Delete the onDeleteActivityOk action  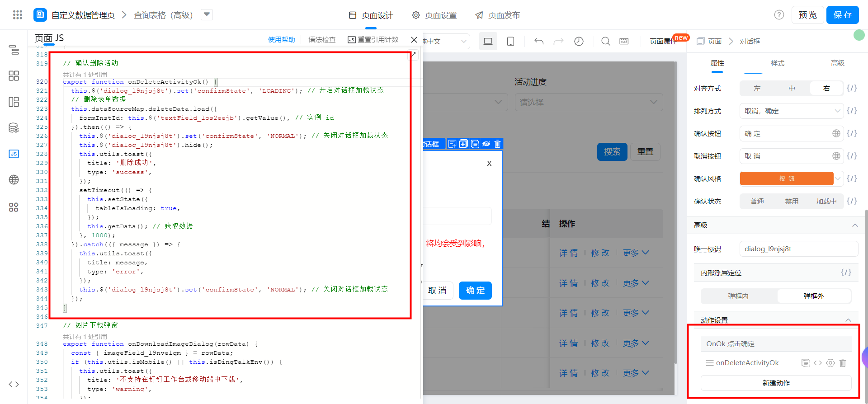pyautogui.click(x=843, y=363)
